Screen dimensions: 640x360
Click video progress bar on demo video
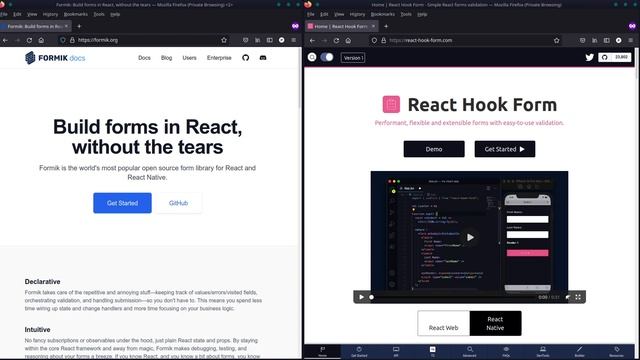pyautogui.click(x=452, y=297)
